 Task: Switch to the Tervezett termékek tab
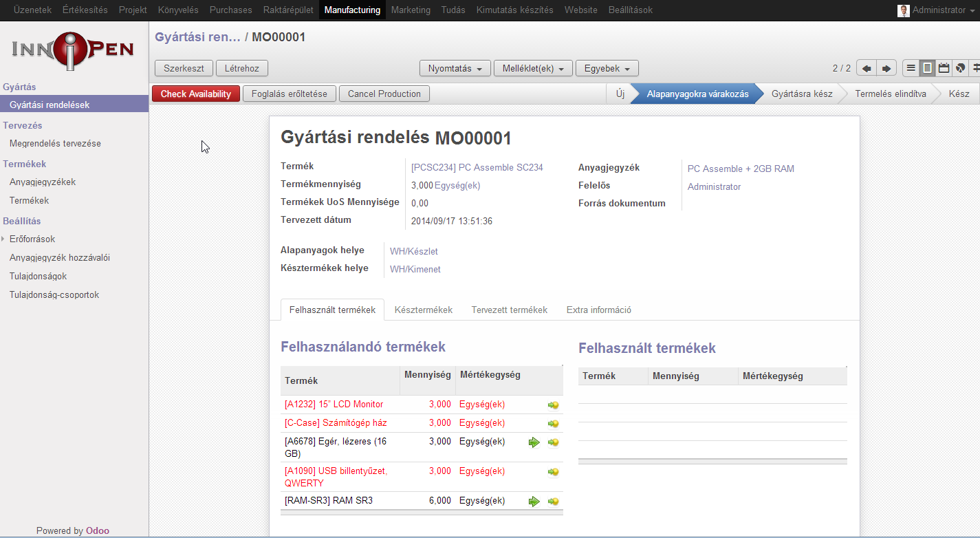click(x=510, y=310)
